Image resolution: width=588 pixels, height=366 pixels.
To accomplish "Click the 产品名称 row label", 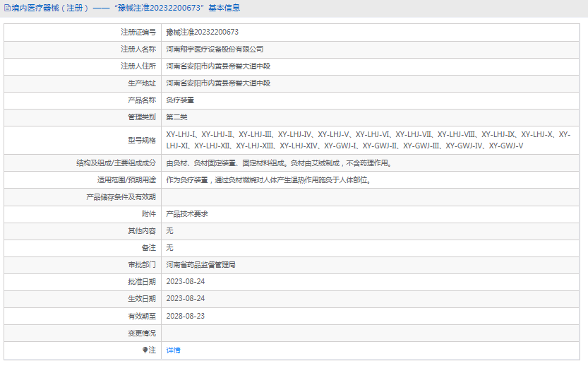I will (x=142, y=100).
